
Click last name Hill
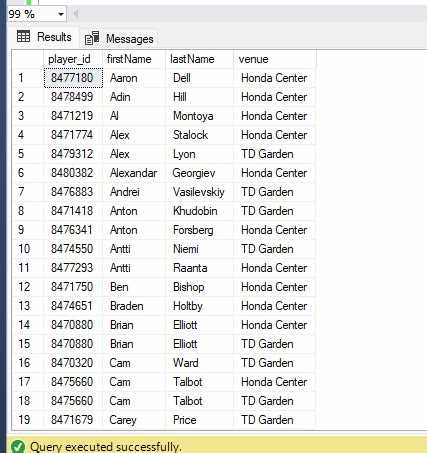click(x=180, y=97)
